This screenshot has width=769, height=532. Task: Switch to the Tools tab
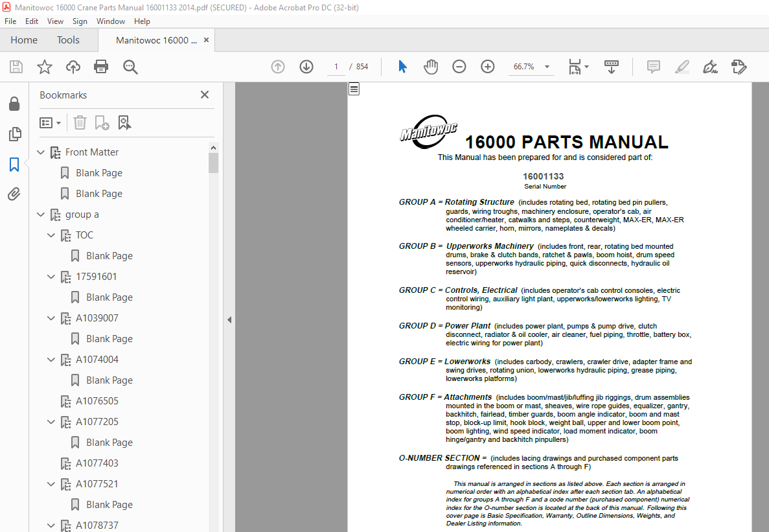[68, 40]
